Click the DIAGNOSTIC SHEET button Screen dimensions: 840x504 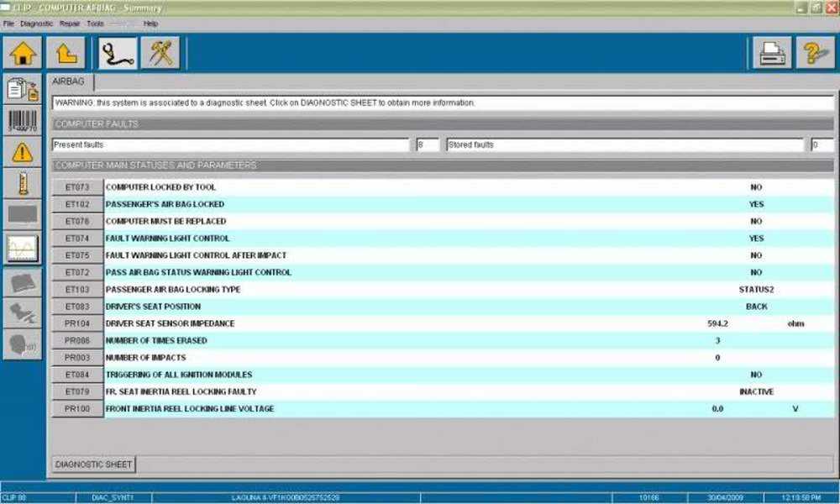coord(93,465)
